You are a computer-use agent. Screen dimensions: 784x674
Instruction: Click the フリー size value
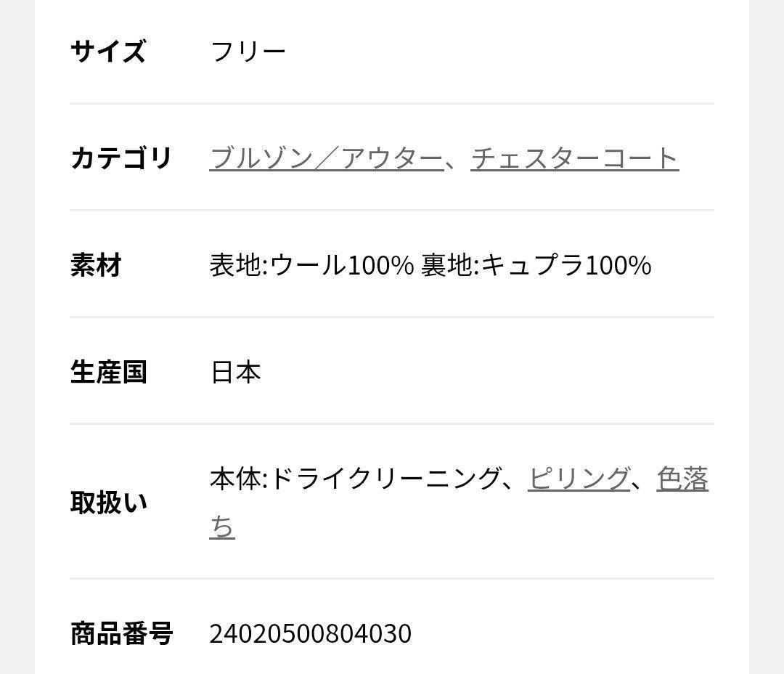(x=248, y=51)
